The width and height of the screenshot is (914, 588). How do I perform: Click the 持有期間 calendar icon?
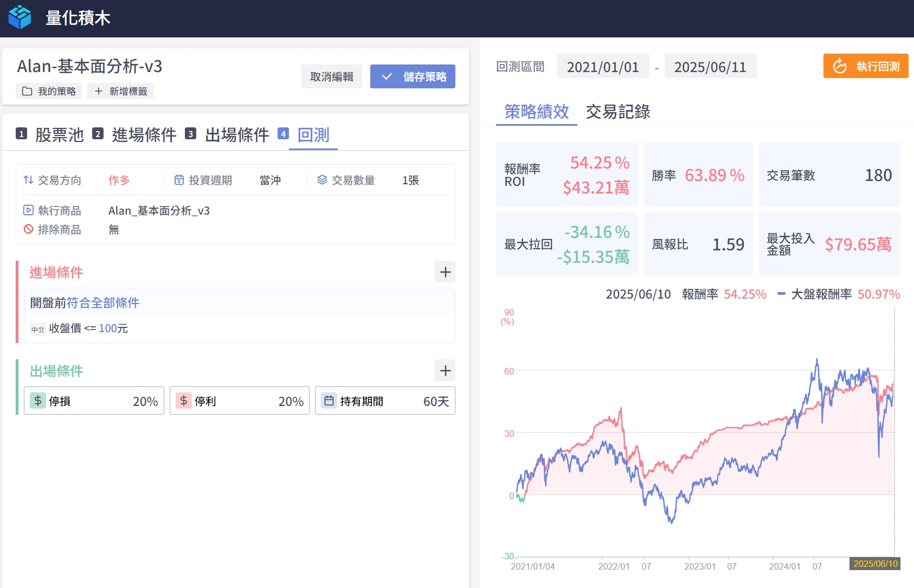(x=329, y=401)
